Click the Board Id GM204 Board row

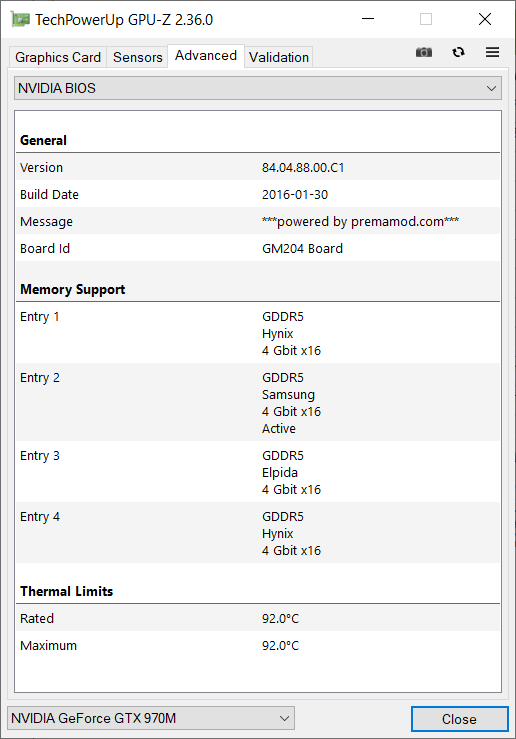coord(258,248)
